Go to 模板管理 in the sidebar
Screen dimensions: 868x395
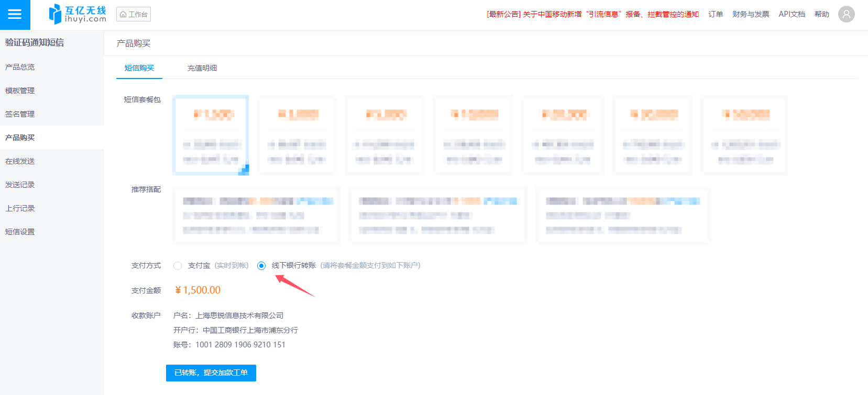click(20, 91)
